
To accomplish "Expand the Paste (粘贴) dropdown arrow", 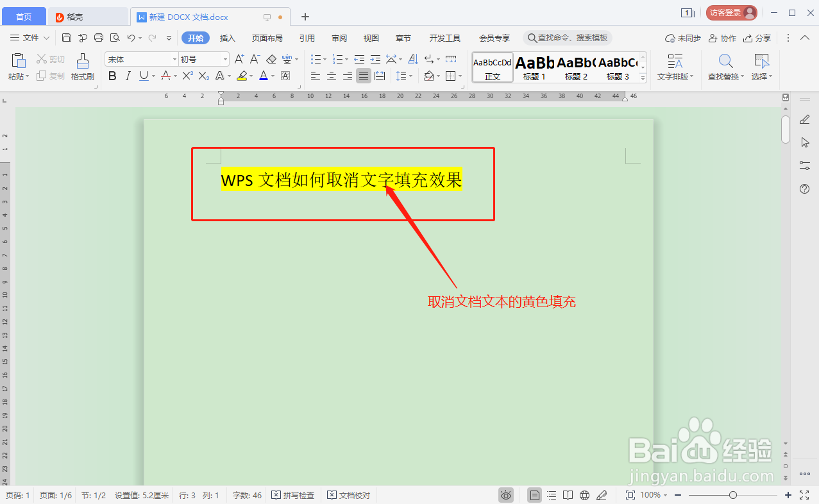I will point(28,77).
